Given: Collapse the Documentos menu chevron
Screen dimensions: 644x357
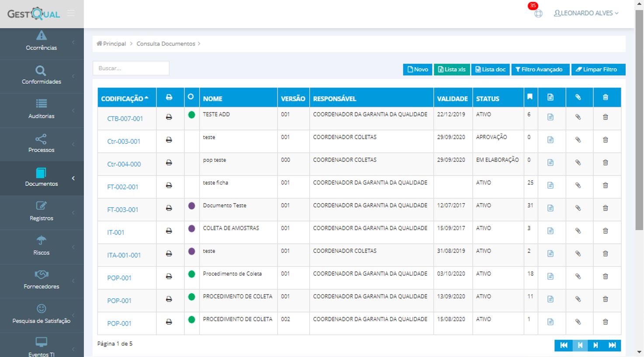Looking at the screenshot, I should pyautogui.click(x=73, y=178).
